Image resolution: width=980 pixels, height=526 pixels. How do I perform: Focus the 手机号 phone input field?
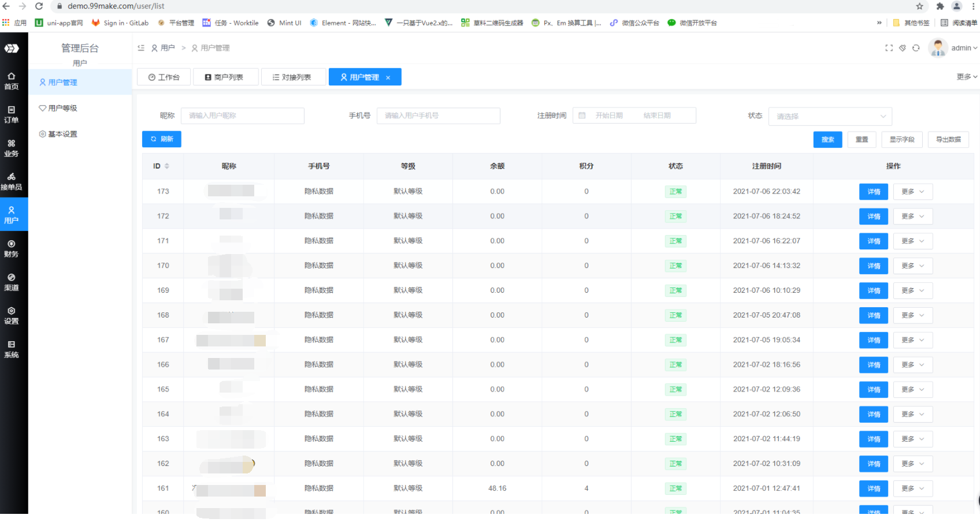pyautogui.click(x=438, y=116)
